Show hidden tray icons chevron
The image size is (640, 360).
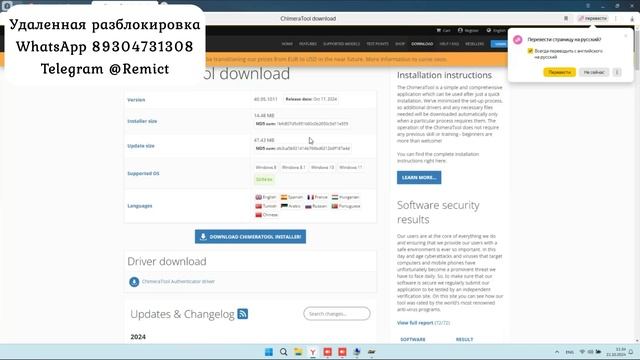[557, 352]
